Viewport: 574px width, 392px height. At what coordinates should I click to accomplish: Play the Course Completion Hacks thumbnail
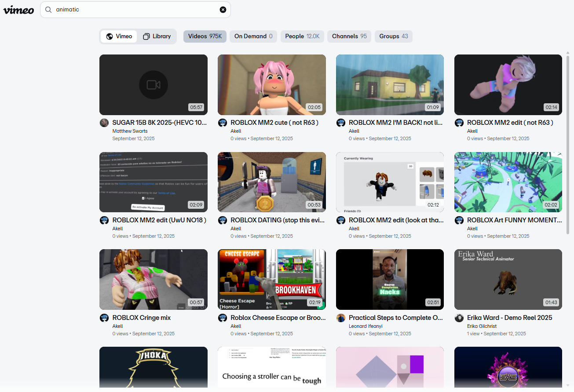click(390, 280)
